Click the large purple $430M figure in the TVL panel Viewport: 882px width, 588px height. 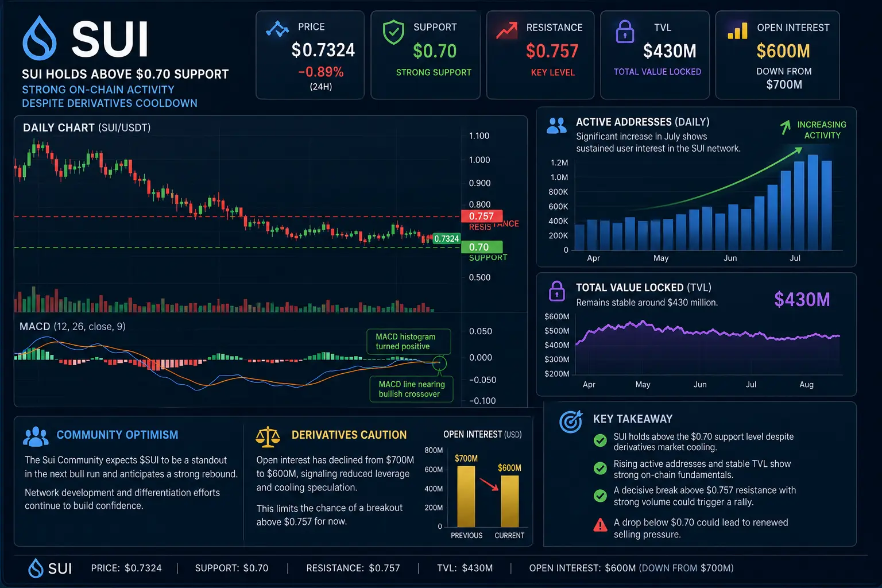pos(802,299)
